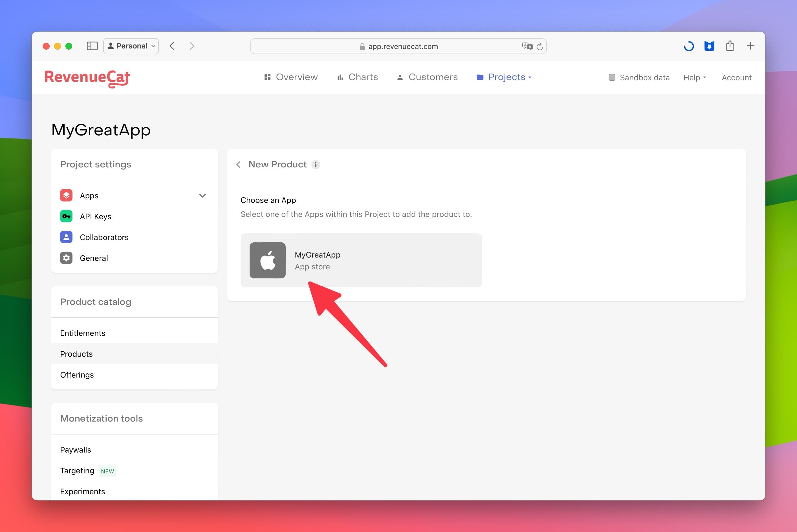
Task: Open the Overview tab
Action: tap(291, 77)
